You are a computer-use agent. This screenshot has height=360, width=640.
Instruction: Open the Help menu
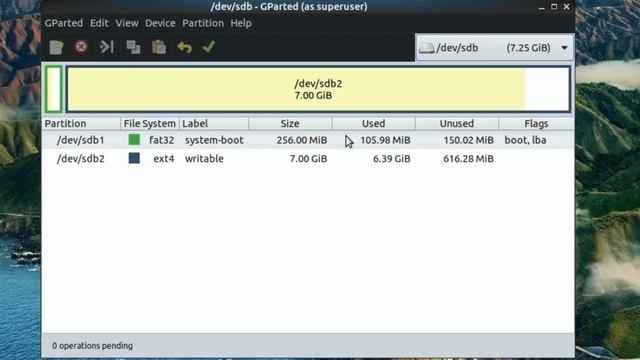[241, 23]
